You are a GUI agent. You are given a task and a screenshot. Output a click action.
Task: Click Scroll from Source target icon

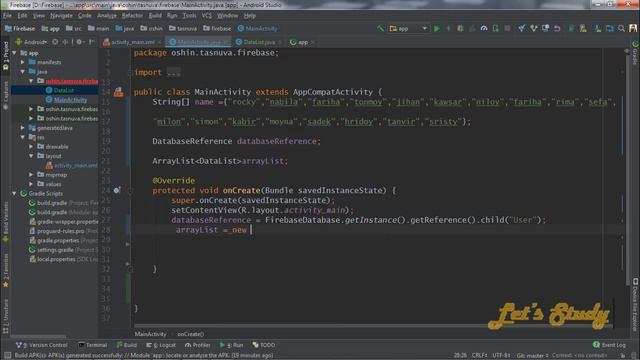[55, 42]
